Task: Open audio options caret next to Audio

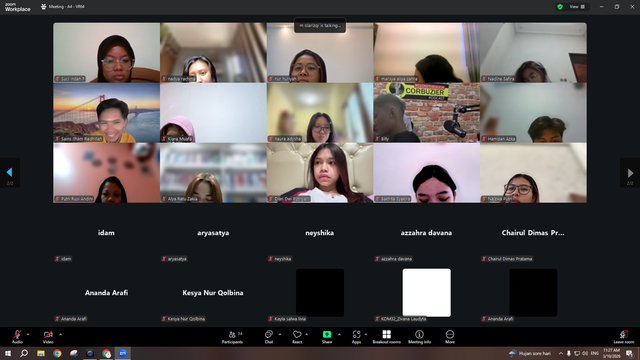Action: click(x=28, y=334)
